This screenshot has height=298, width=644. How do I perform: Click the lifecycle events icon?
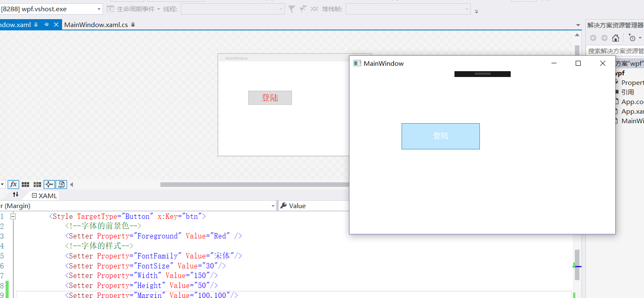110,9
